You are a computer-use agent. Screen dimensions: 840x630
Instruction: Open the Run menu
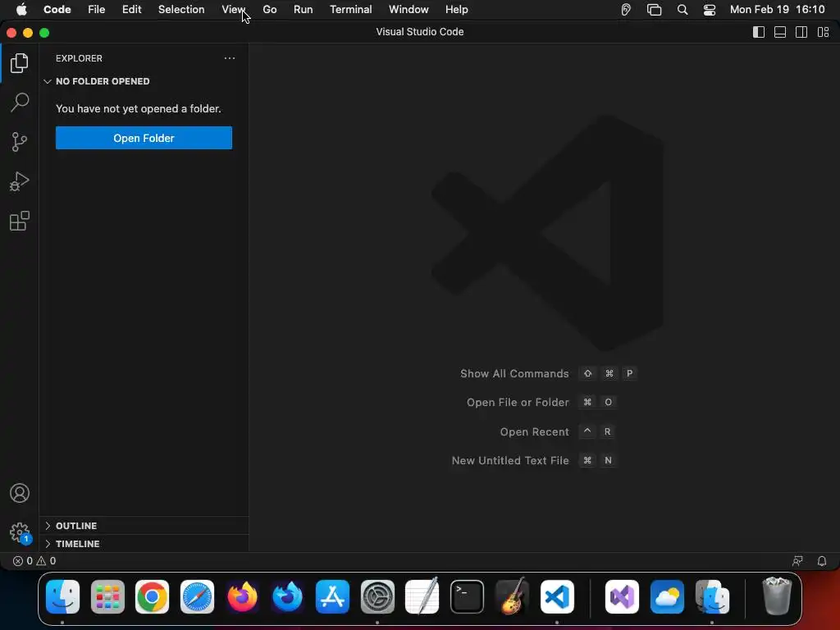coord(304,10)
